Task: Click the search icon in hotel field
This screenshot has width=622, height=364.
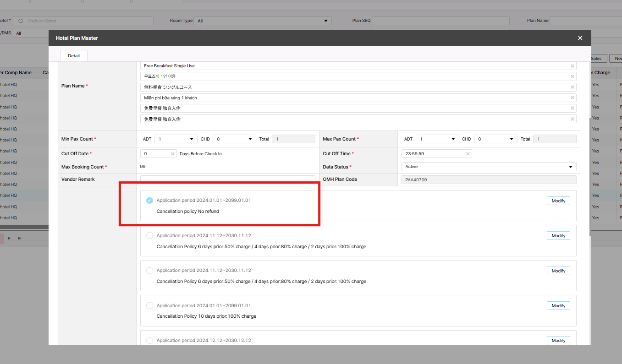Action: click(x=21, y=21)
